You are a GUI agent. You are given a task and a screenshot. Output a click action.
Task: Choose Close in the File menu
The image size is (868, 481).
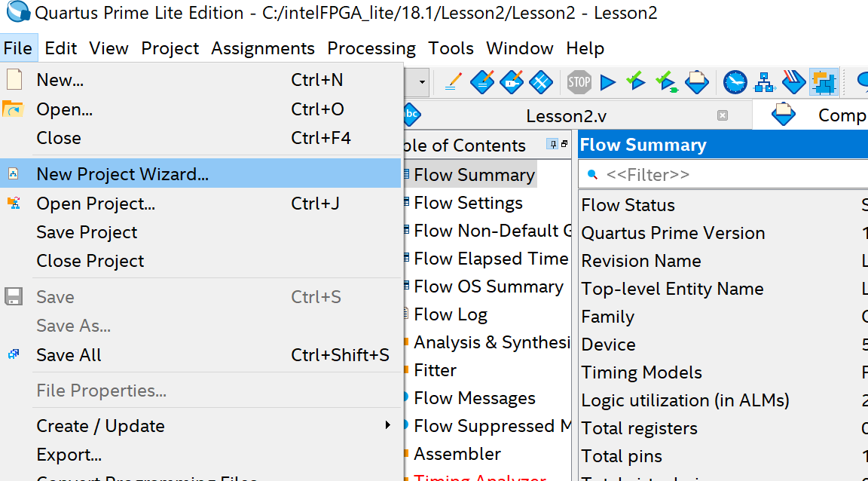pos(200,137)
